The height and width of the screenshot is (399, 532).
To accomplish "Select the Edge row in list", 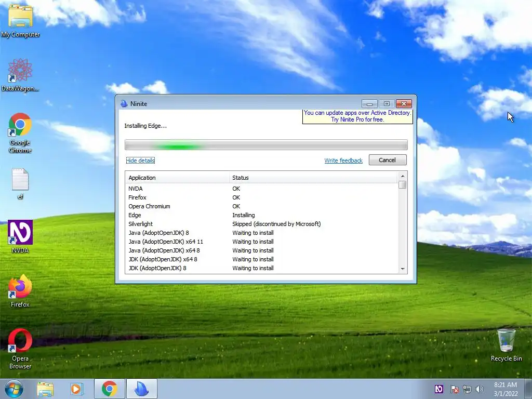I will pos(261,215).
